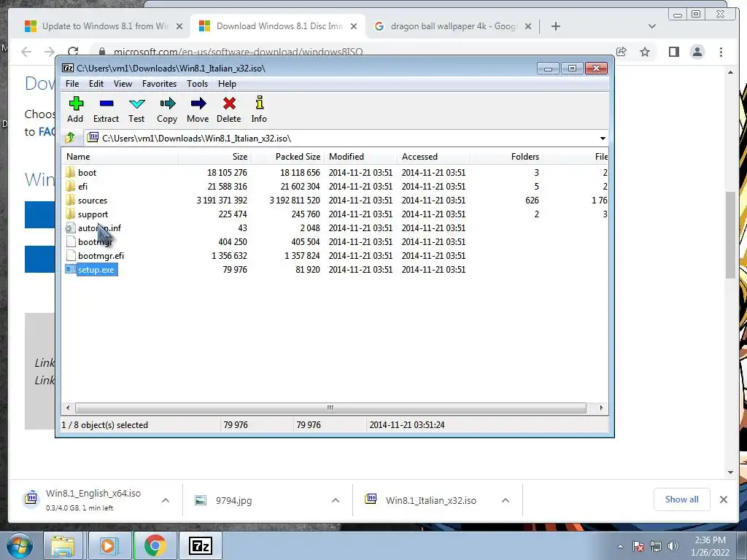
Task: Go back in Chrome browser
Action: 26,52
